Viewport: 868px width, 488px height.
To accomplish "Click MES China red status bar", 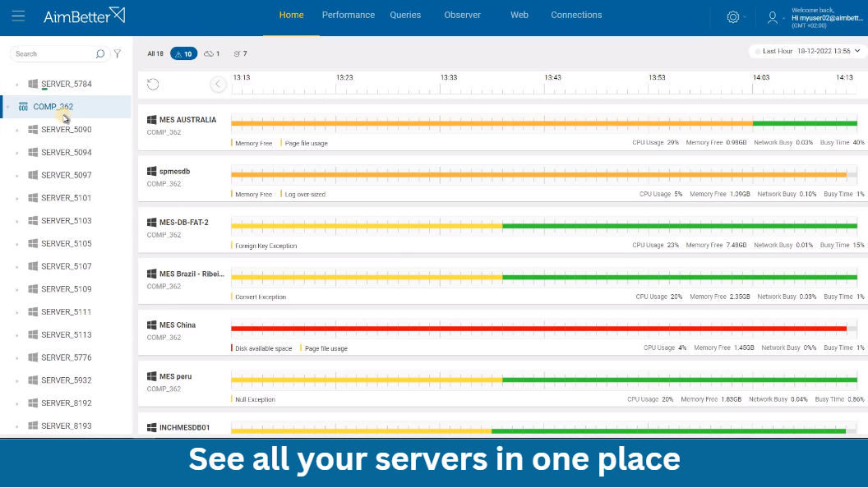I will click(x=538, y=329).
